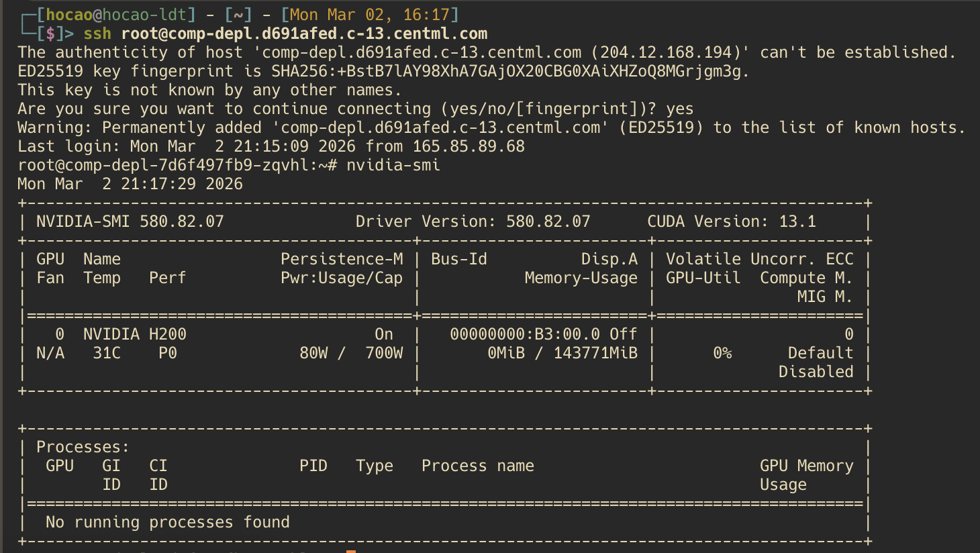Click the typed "yes" answer after the fingerprint prompt
The height and width of the screenshot is (553, 980).
tap(679, 109)
